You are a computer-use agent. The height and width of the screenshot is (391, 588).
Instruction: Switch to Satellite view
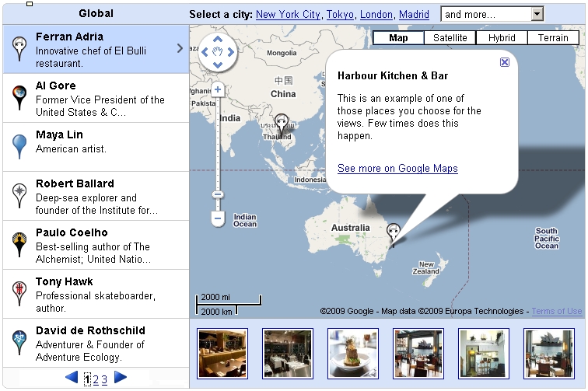[x=450, y=38]
